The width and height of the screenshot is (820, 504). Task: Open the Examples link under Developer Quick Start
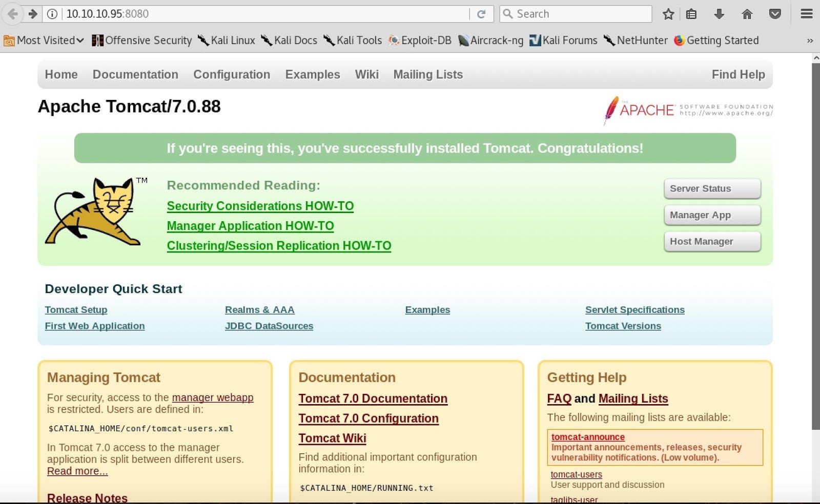tap(427, 310)
